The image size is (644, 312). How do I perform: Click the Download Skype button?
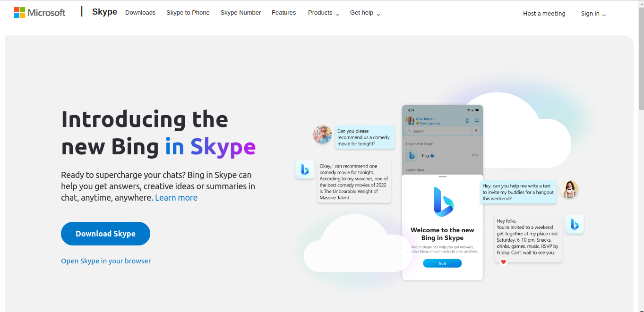point(105,234)
